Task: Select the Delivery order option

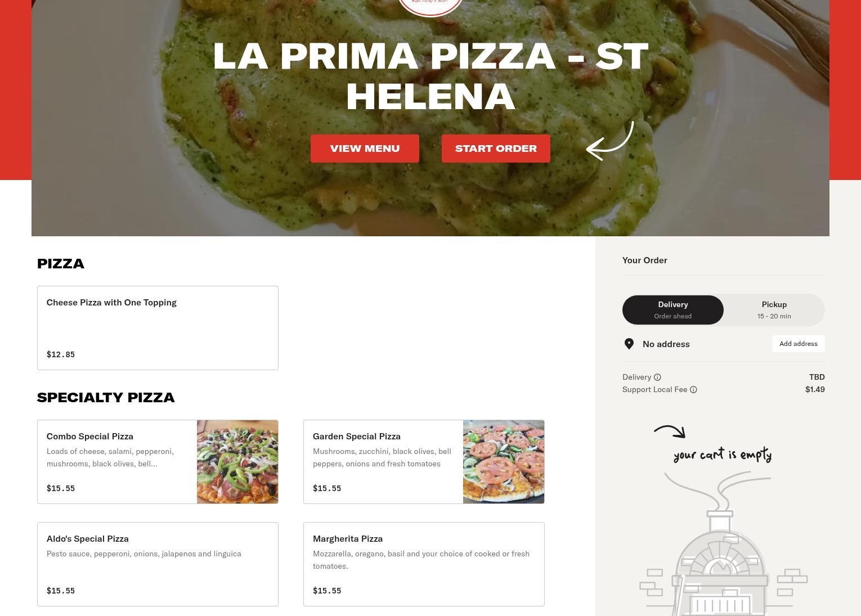Action: [x=673, y=310]
